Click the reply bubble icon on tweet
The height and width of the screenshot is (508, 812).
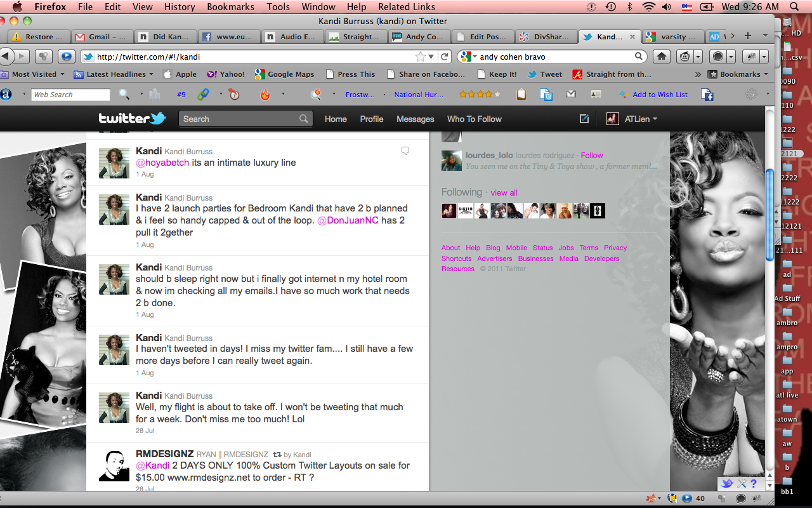click(x=405, y=151)
